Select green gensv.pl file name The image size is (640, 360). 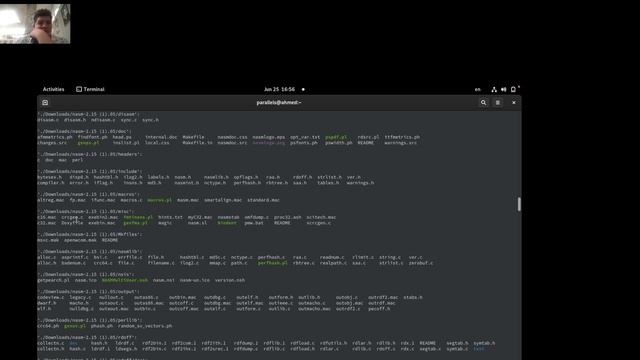pyautogui.click(x=75, y=326)
